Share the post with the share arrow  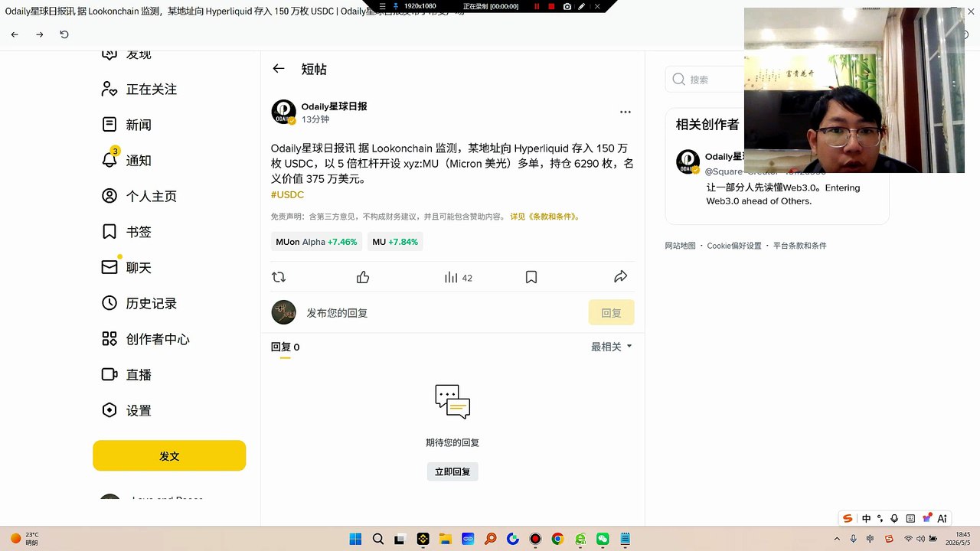[621, 276]
